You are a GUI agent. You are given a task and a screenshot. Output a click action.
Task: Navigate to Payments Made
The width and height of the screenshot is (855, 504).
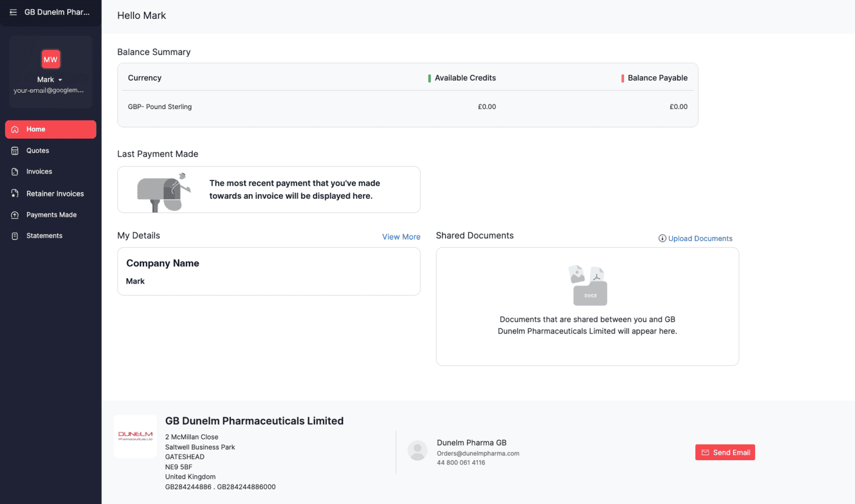coord(52,215)
